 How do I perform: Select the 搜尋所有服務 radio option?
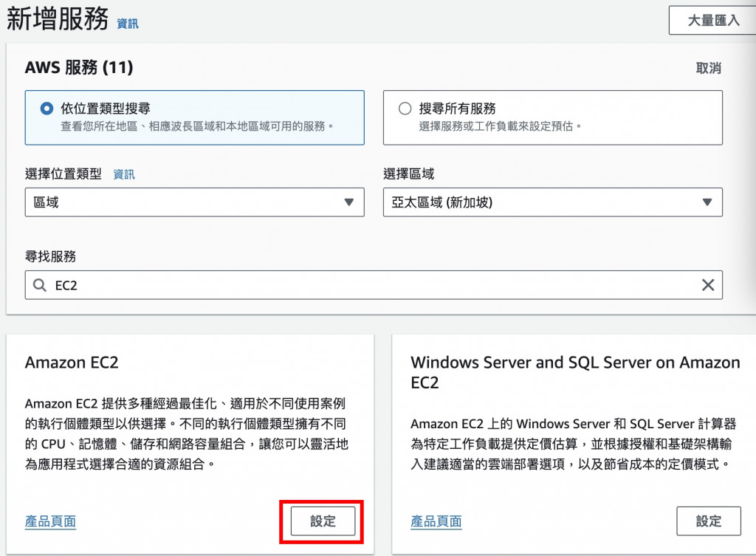(405, 109)
